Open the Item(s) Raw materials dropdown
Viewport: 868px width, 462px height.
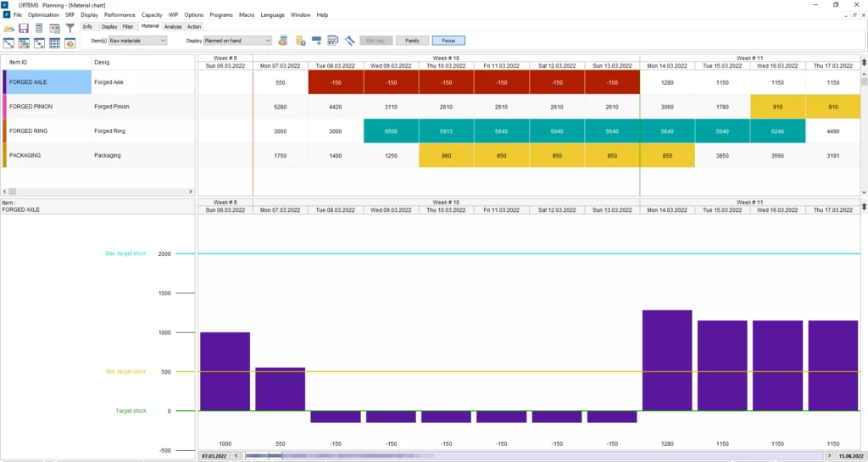(x=137, y=40)
